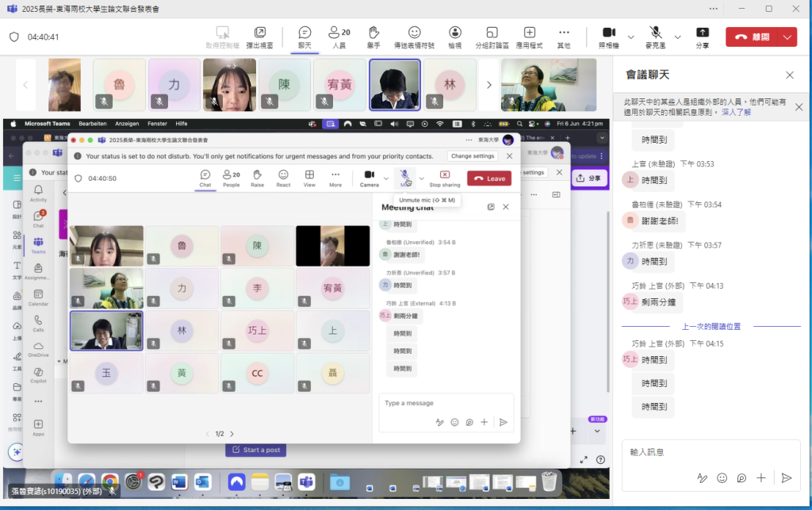Open More in the shared meeting window toolbar
Image resolution: width=812 pixels, height=510 pixels.
[x=335, y=178]
